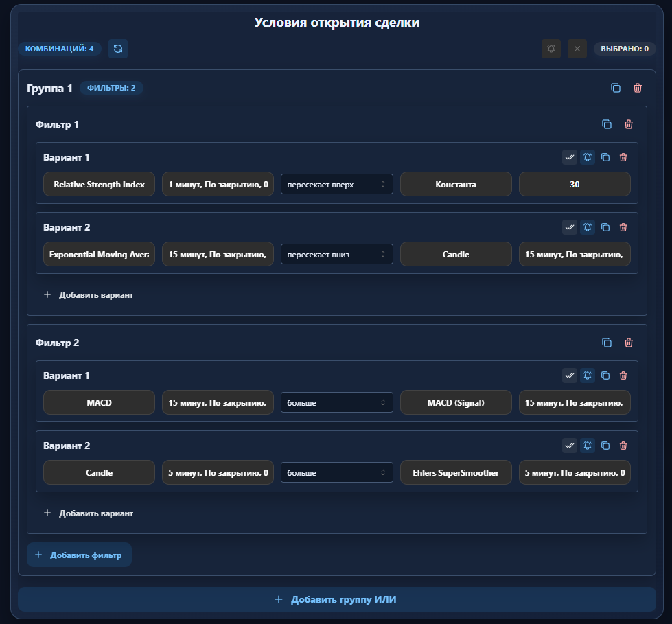This screenshot has height=624, width=672.
Task: Delete the Exponential Moving Average variant
Action: pos(623,227)
